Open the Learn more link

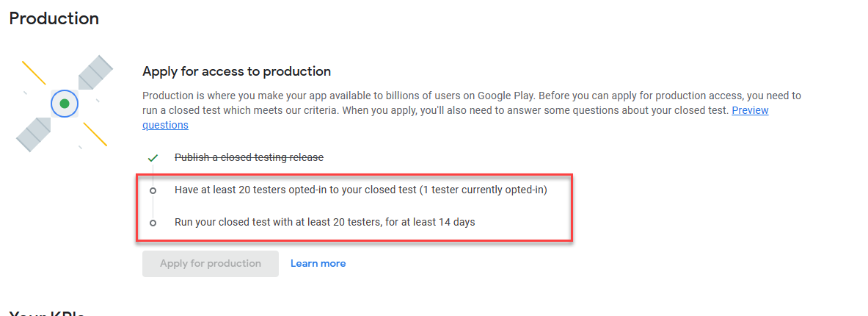[x=318, y=263]
